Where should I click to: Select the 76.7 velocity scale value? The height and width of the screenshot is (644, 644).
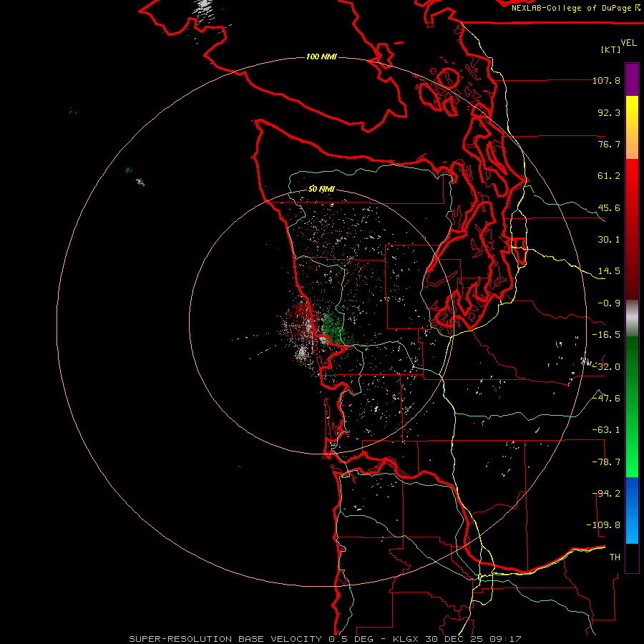point(609,144)
